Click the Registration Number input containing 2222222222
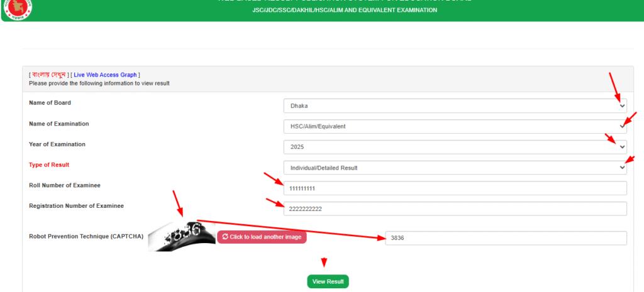 point(454,208)
